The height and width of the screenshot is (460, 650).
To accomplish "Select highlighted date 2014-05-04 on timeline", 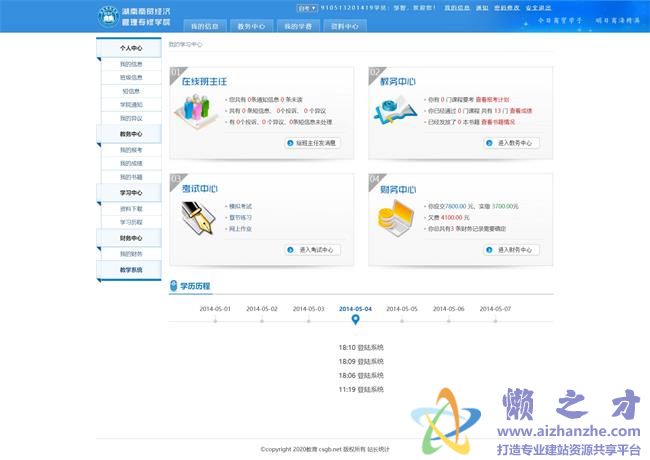I will [x=355, y=309].
